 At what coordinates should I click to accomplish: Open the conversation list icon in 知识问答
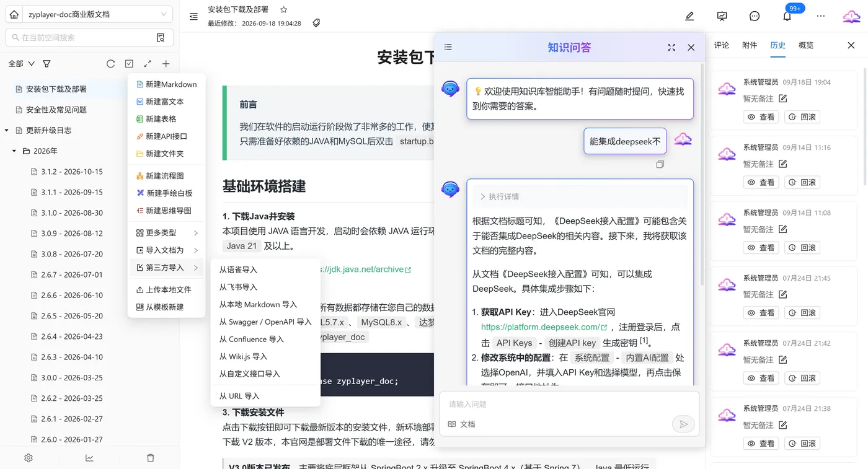click(x=448, y=47)
